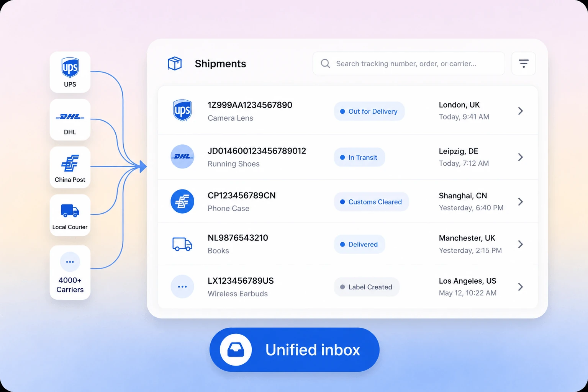Click the Shipments package box icon
Viewport: 588px width, 392px height.
pos(175,64)
